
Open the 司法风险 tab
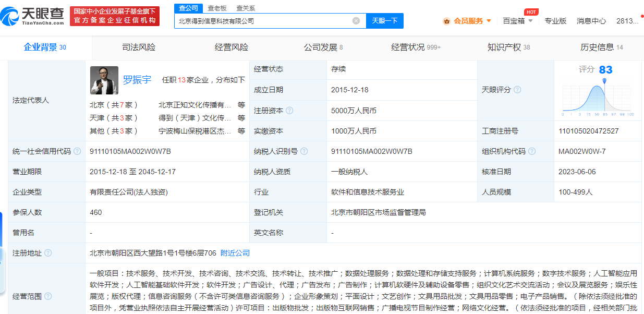pyautogui.click(x=139, y=47)
